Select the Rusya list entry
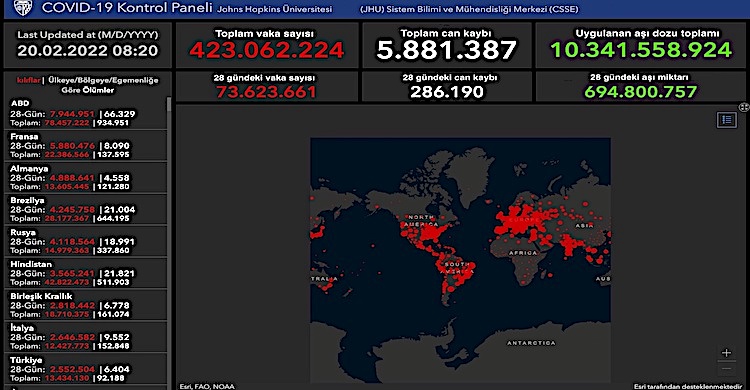This screenshot has width=750, height=390. (86, 241)
